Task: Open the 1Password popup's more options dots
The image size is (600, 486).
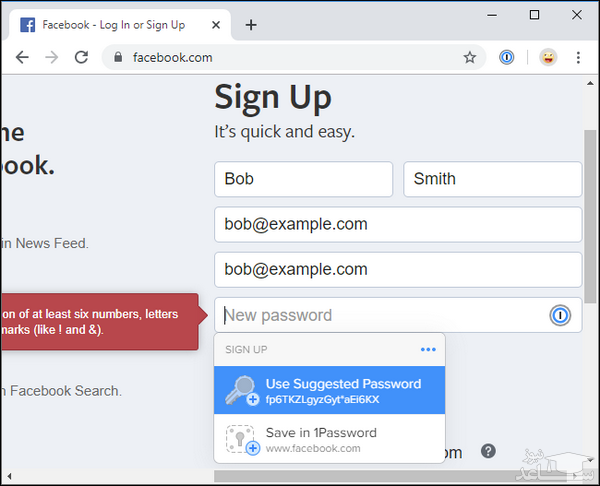Action: [428, 349]
